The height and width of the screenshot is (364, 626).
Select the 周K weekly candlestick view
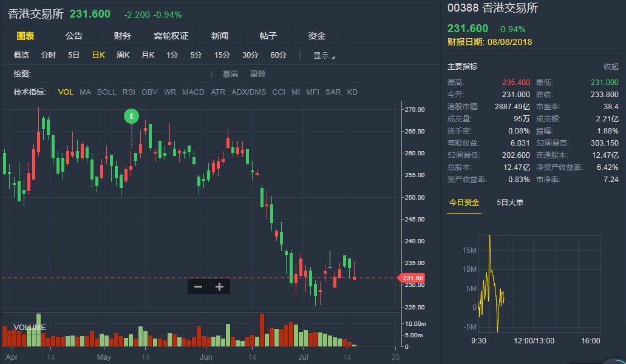click(123, 55)
